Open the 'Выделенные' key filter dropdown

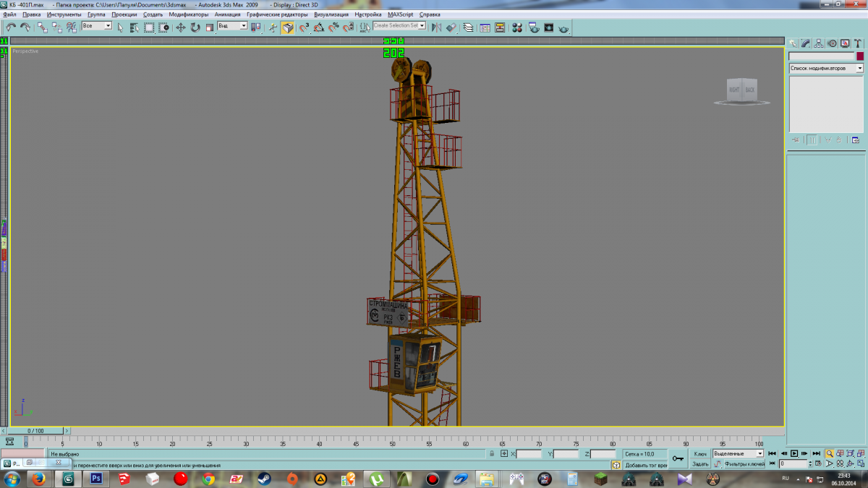click(738, 453)
